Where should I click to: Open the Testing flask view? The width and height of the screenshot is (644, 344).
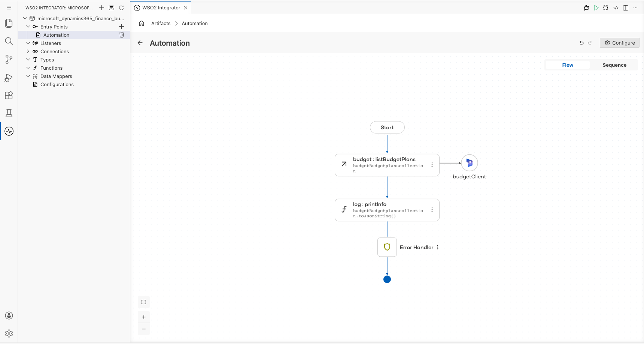(9, 113)
